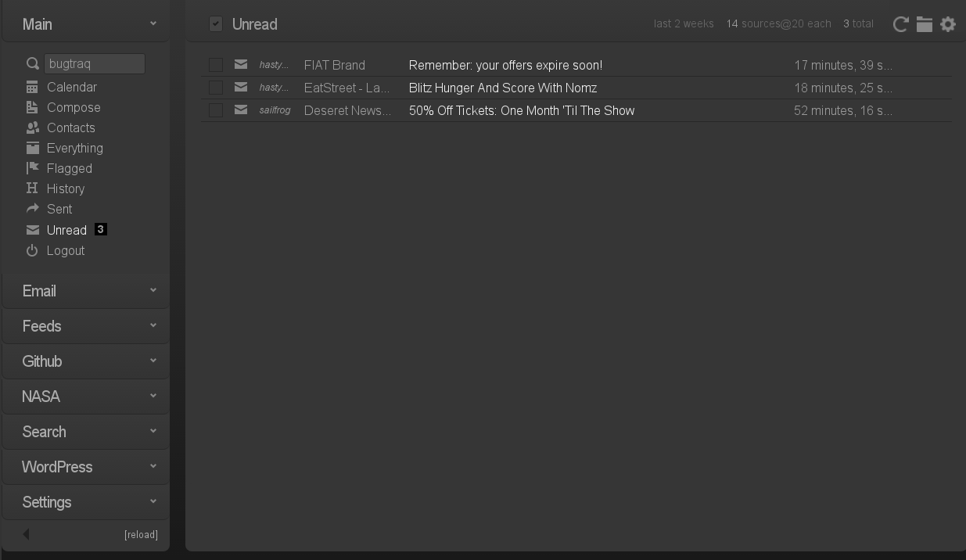This screenshot has width=966, height=560.
Task: Expand the Feeds section
Action: point(86,326)
